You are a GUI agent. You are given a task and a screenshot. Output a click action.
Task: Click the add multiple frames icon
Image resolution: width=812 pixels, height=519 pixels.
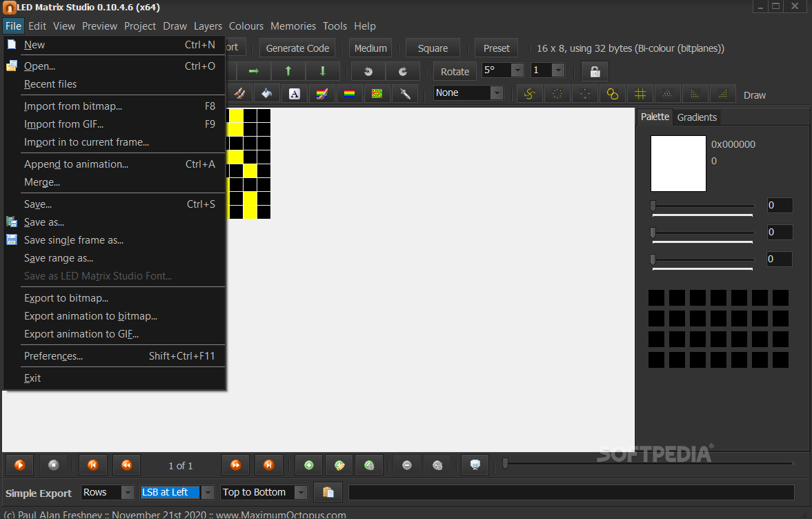(x=369, y=465)
